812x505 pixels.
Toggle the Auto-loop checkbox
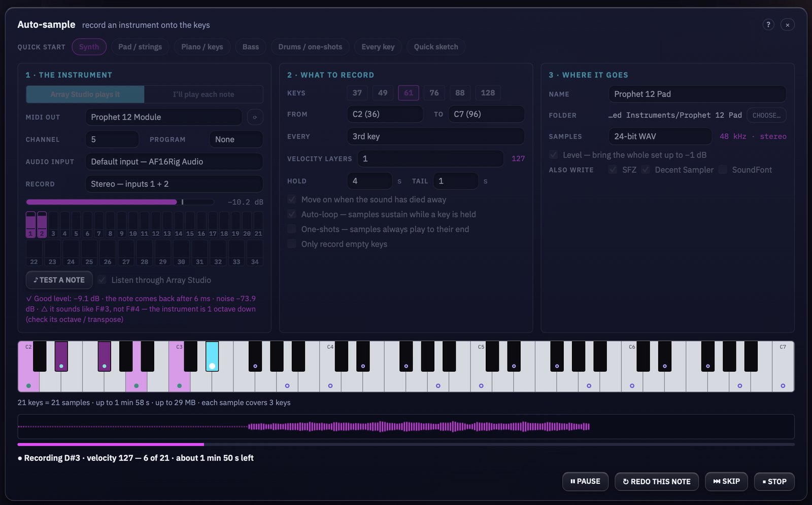tap(292, 214)
